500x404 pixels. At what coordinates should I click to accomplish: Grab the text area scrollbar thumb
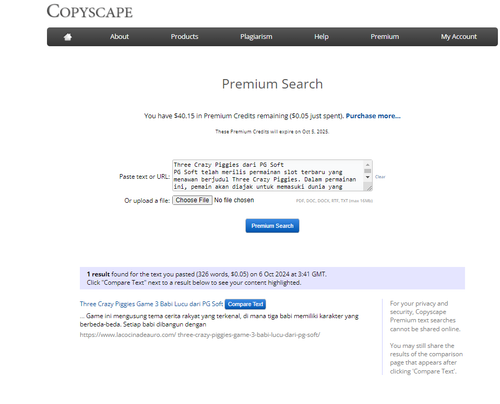tap(368, 171)
